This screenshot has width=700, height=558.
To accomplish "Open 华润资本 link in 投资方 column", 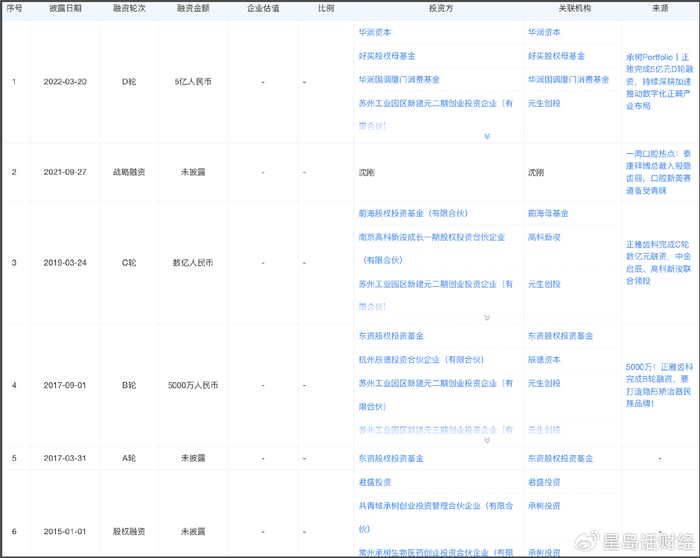I will [375, 32].
